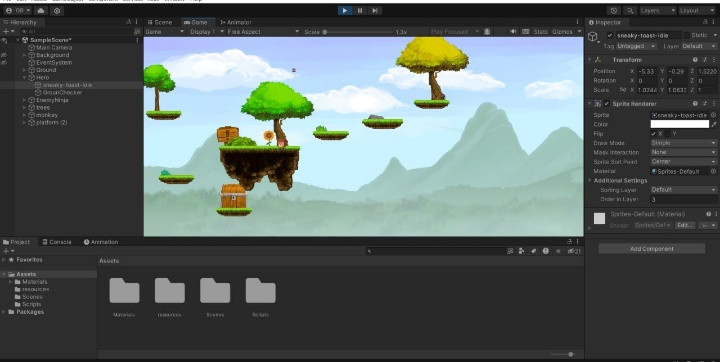Open the Layers dropdown in top toolbar
Image resolution: width=720 pixels, height=362 pixels.
click(658, 10)
